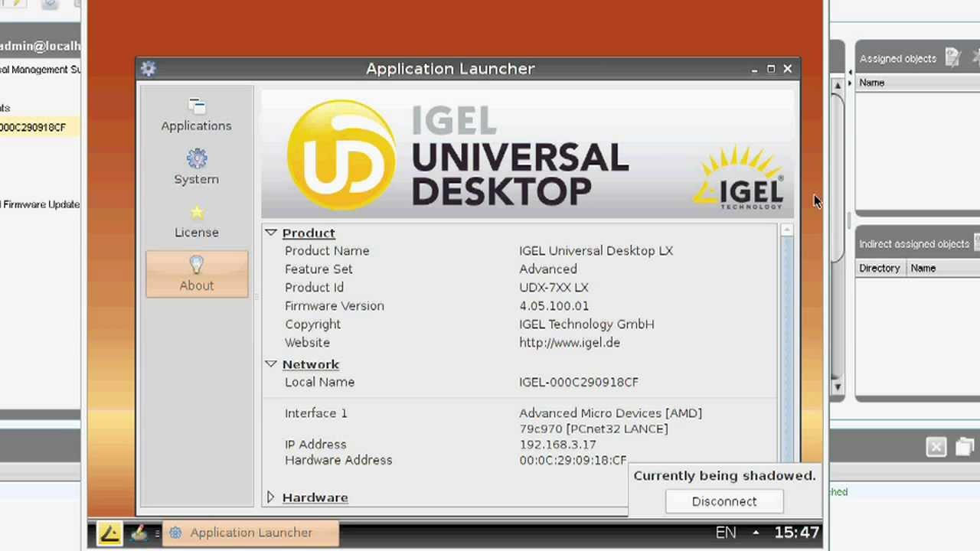
Task: Select the IP address 192.168.3.17 value
Action: [557, 445]
